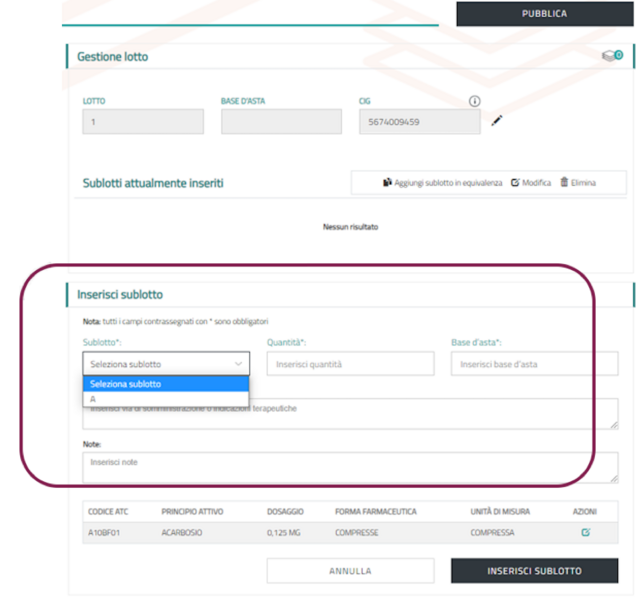The width and height of the screenshot is (636, 599).
Task: Click the edit action icon in the ACARBOSIO row
Action: tap(585, 533)
